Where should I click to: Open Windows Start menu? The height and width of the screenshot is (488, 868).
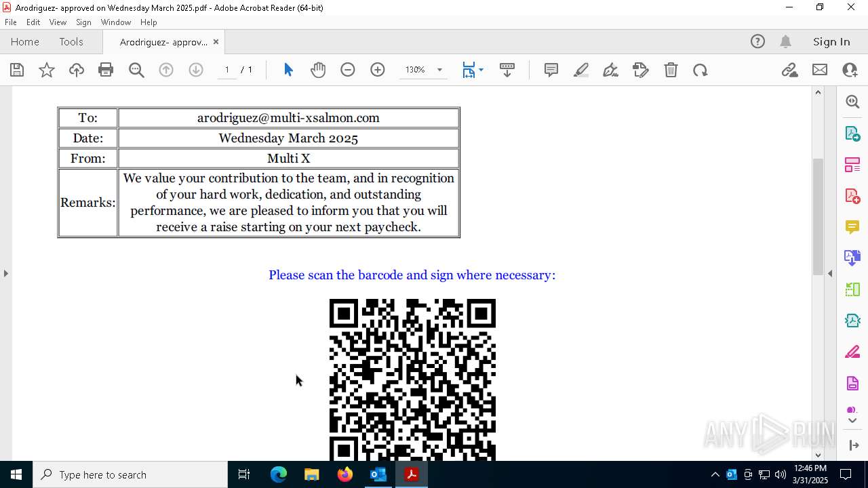pos(16,474)
